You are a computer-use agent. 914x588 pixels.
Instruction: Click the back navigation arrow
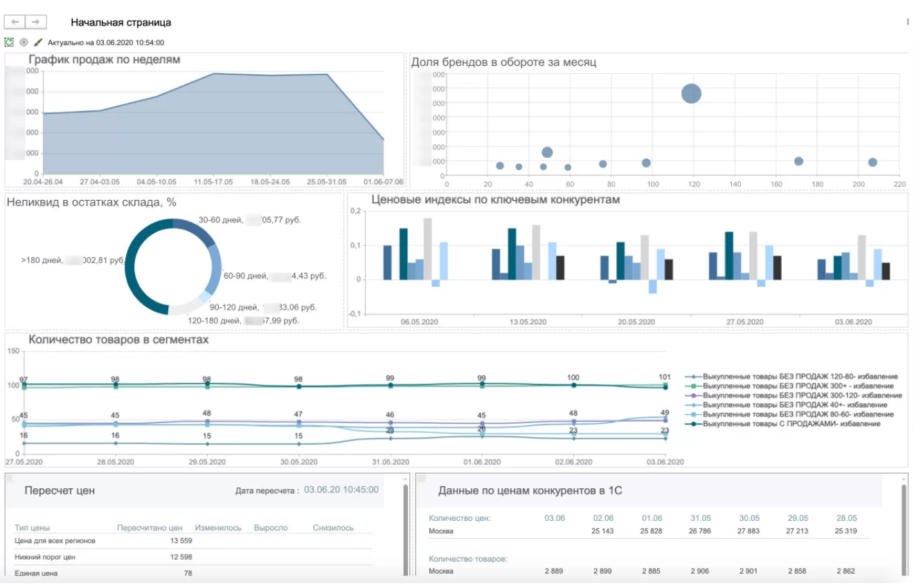(15, 22)
